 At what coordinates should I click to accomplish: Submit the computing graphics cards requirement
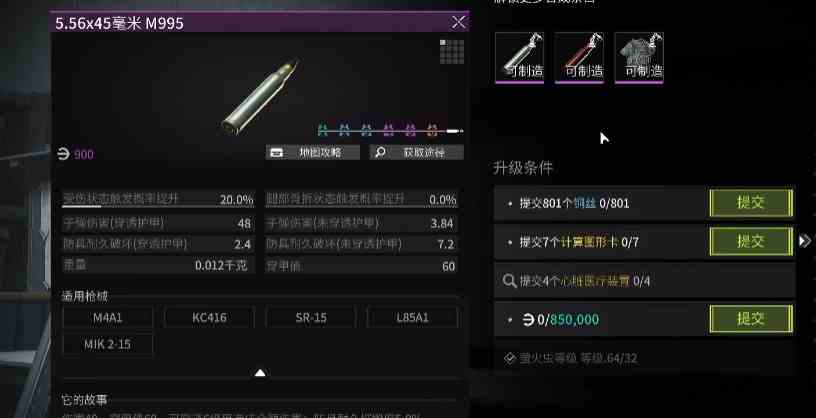(751, 242)
